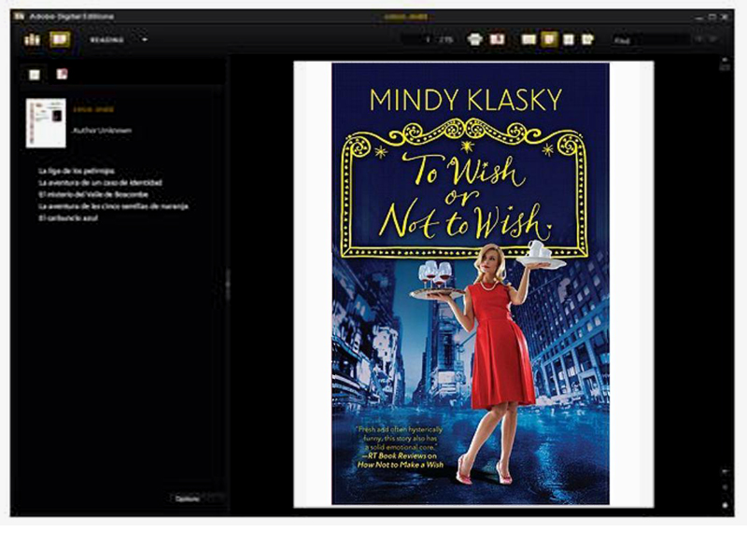Open 'La aventura de un caso de identidad'
Image resolution: width=747 pixels, height=560 pixels.
[101, 183]
